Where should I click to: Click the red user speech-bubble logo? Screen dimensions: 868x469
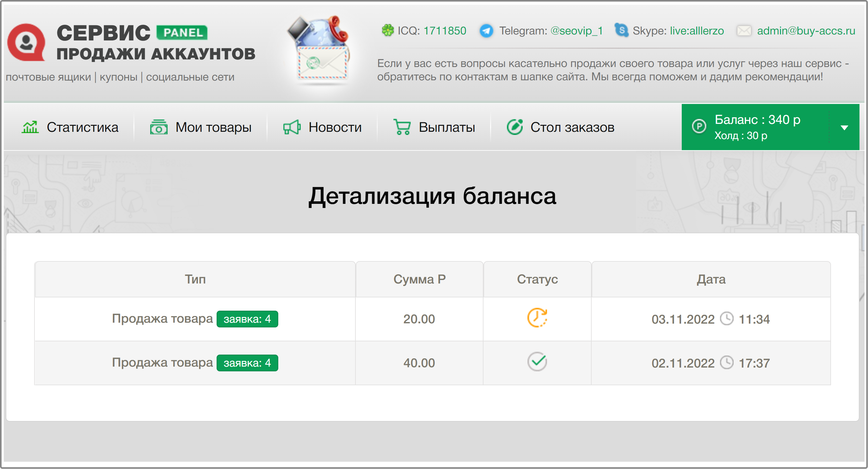tap(26, 42)
